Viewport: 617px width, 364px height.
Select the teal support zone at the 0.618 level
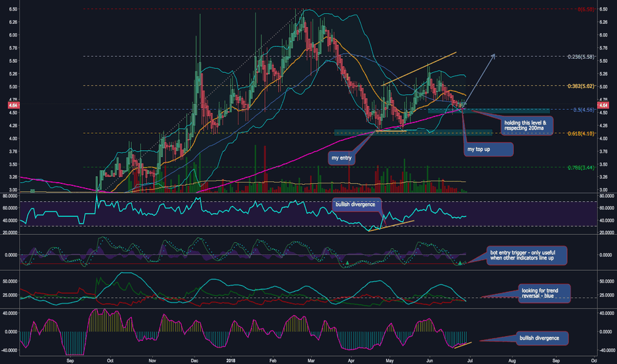(413, 132)
